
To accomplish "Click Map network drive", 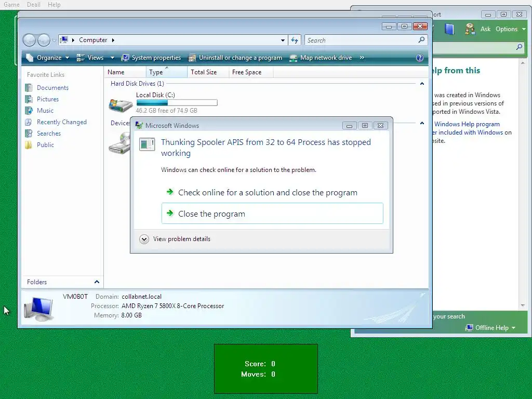I will tap(321, 58).
